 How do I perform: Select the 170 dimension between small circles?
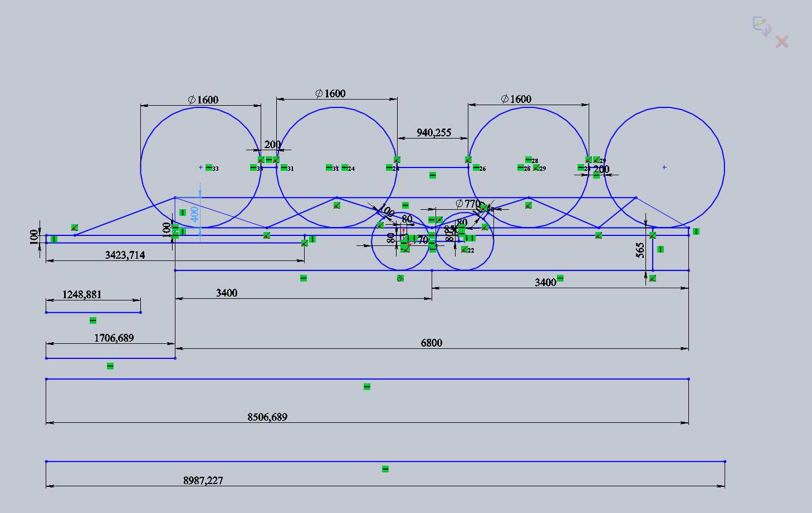[422, 240]
